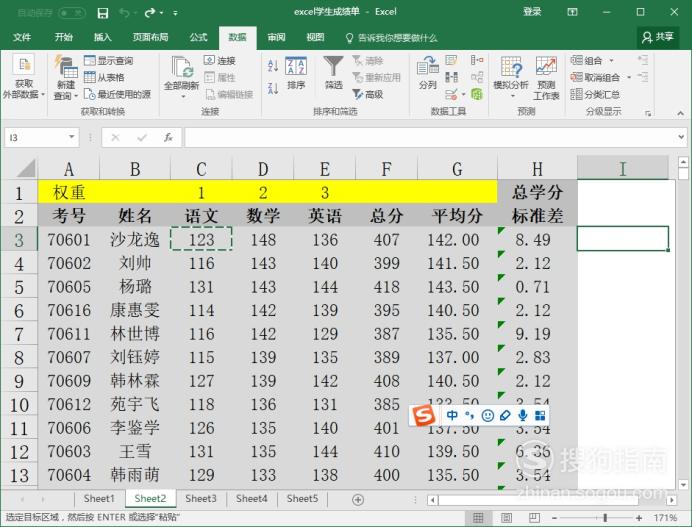Click sort descending Z-A icon
This screenshot has height=527, width=692.
pyautogui.click(x=273, y=89)
